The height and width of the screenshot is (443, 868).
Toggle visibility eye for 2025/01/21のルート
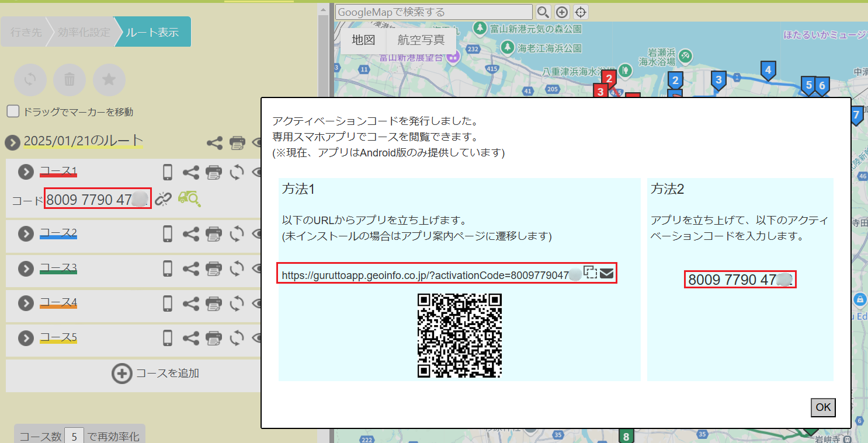pyautogui.click(x=256, y=142)
